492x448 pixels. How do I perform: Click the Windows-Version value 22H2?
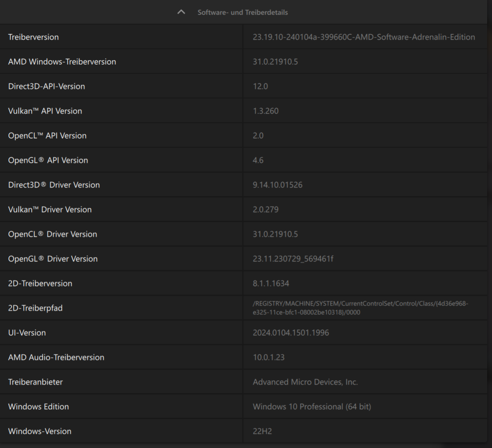pyautogui.click(x=262, y=431)
